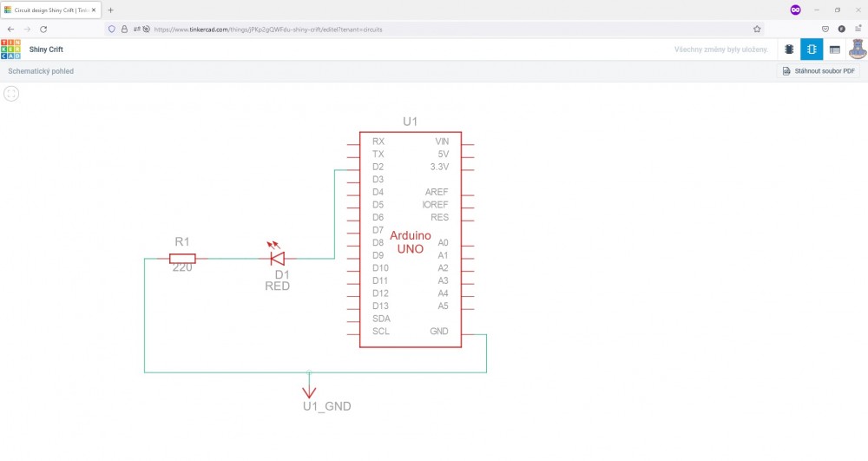Select the Circuit design Shiny Crift tab
Viewport: 868px width, 461px height.
[x=49, y=10]
